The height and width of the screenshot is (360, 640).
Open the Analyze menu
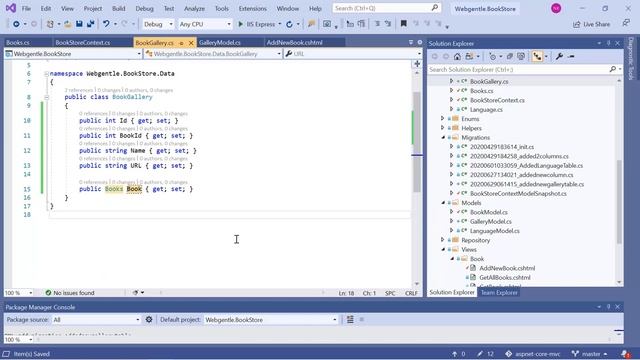click(194, 9)
